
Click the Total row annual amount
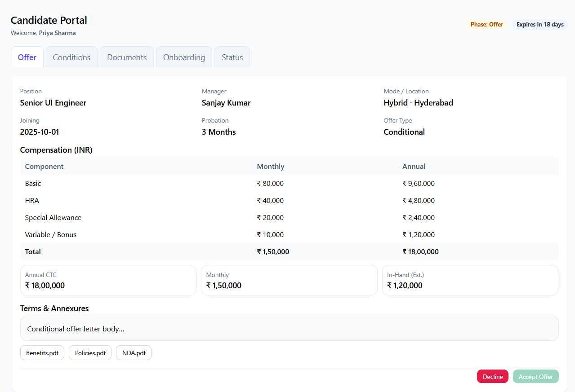click(420, 252)
